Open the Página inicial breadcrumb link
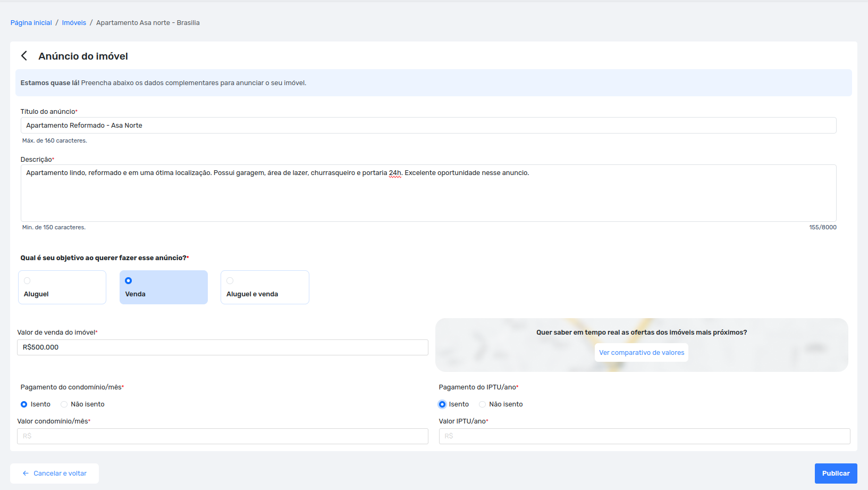Viewport: 868px width, 490px height. [x=31, y=23]
